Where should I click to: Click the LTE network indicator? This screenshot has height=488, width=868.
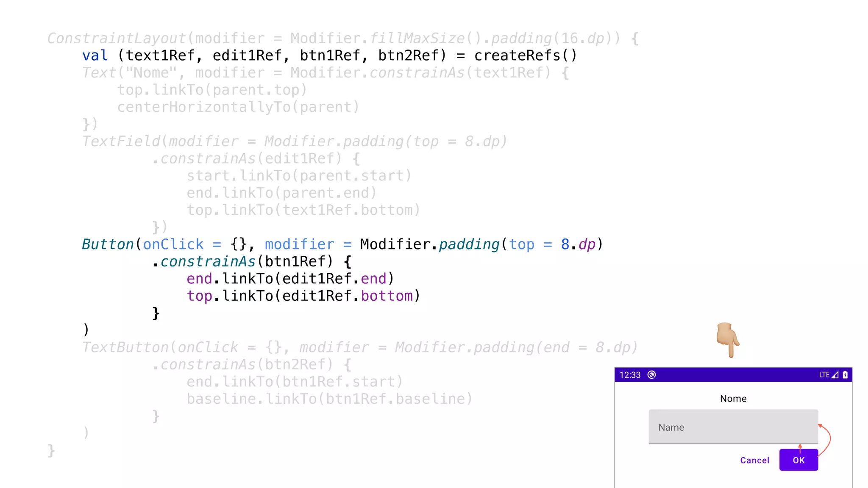click(x=824, y=375)
